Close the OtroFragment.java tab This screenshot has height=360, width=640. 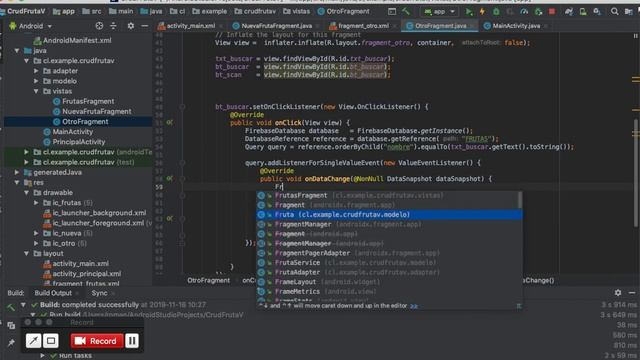pyautogui.click(x=472, y=26)
